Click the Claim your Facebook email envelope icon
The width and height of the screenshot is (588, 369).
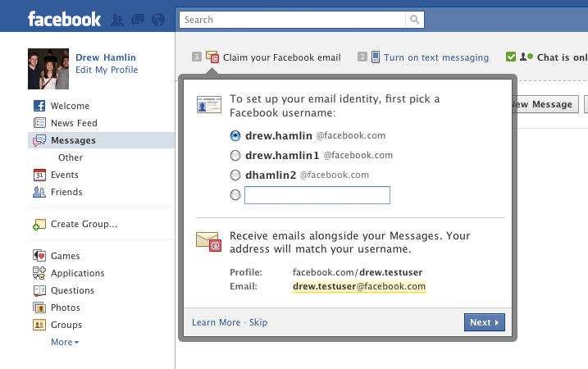point(212,57)
